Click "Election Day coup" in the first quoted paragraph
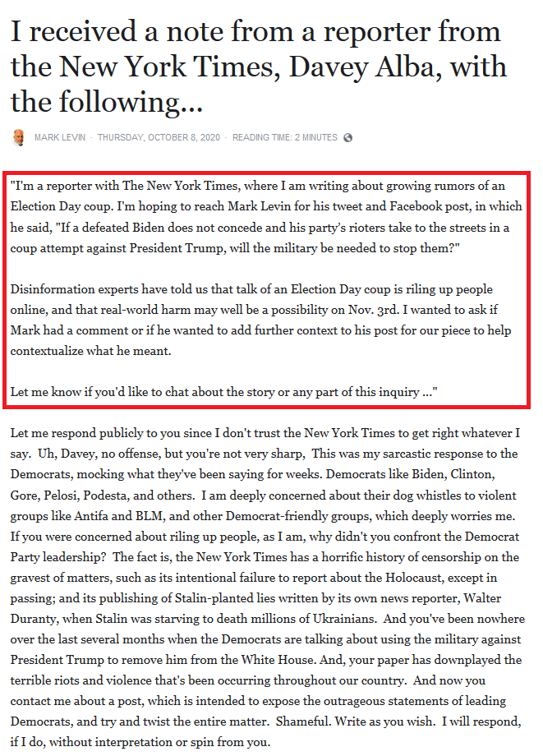543x756 pixels. coord(62,206)
